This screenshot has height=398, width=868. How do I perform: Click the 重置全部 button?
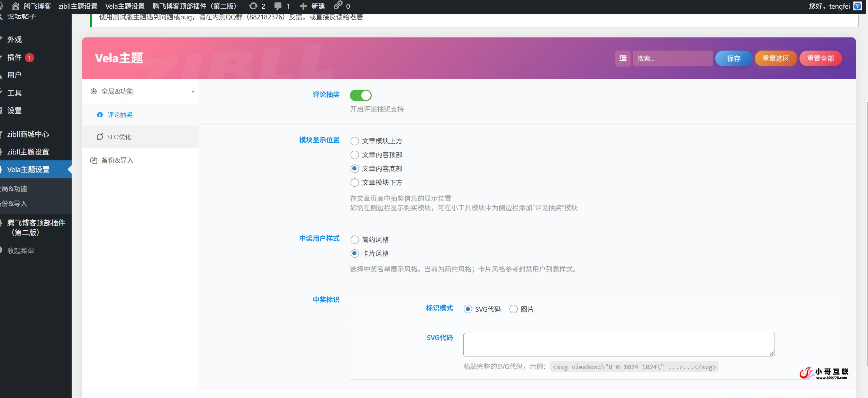pyautogui.click(x=821, y=58)
